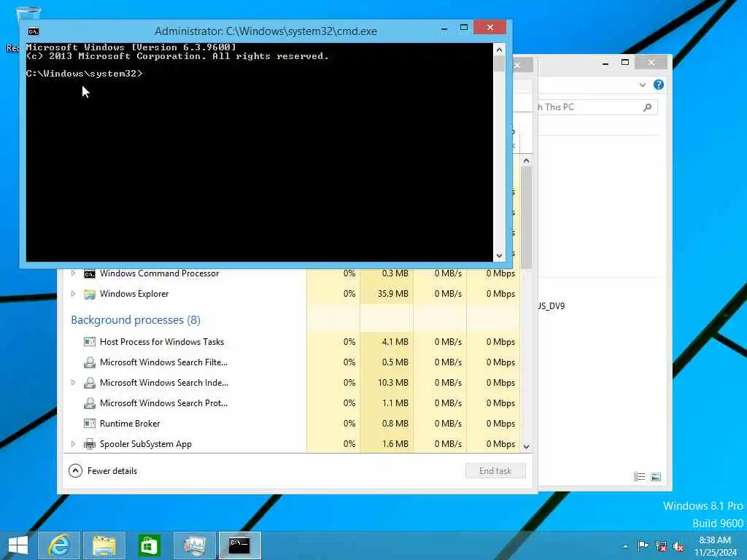Click the cmd scrollbar up arrow
Screen dimensions: 747x560
(499, 50)
